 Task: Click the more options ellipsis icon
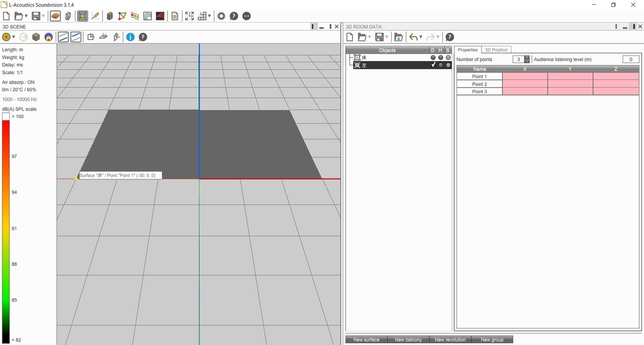[x=246, y=16]
